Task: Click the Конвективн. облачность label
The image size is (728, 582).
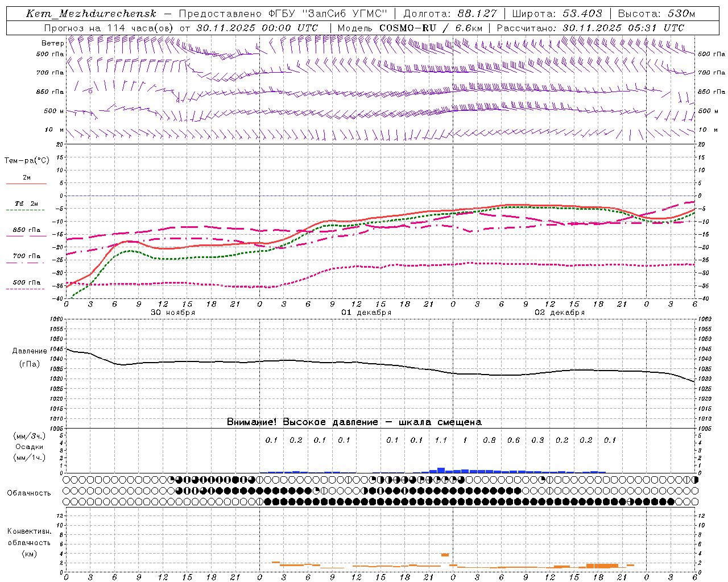Action: click(x=29, y=537)
